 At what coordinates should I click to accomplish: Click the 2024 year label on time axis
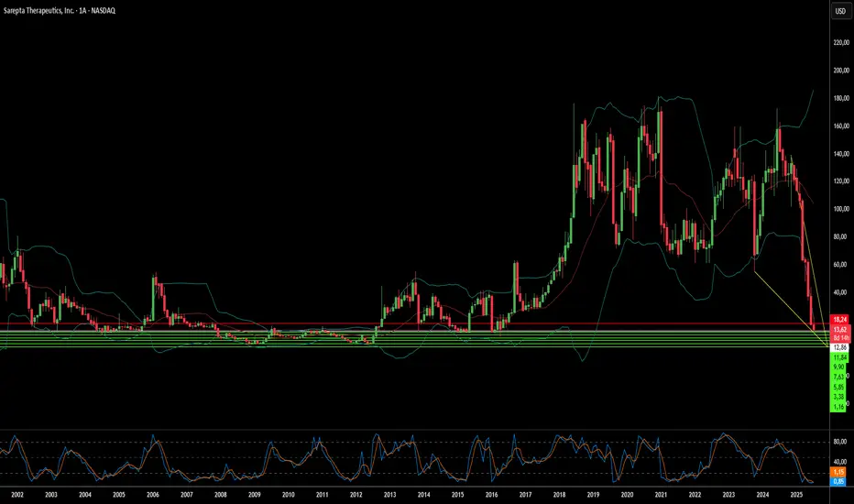pos(762,495)
